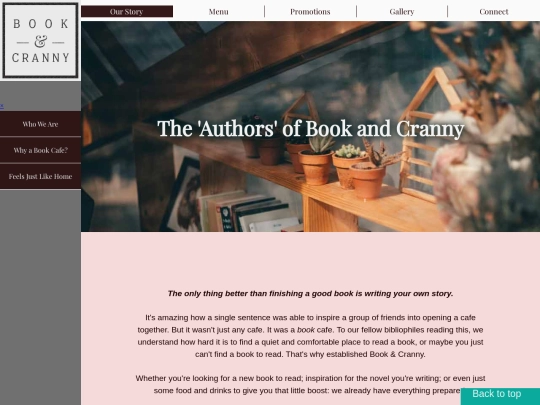The height and width of the screenshot is (405, 540).
Task: Click the small blue link above Who We Are
Action: 2,105
